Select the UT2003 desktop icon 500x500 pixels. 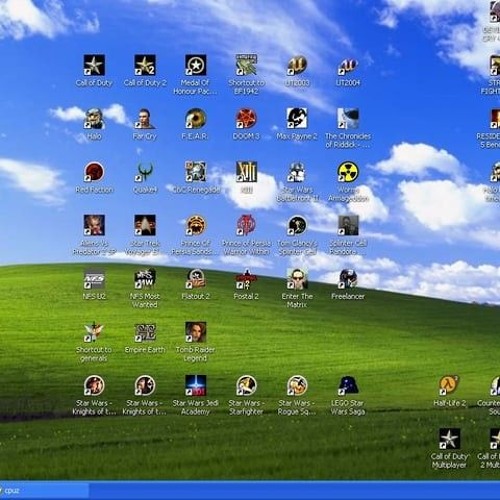(297, 65)
